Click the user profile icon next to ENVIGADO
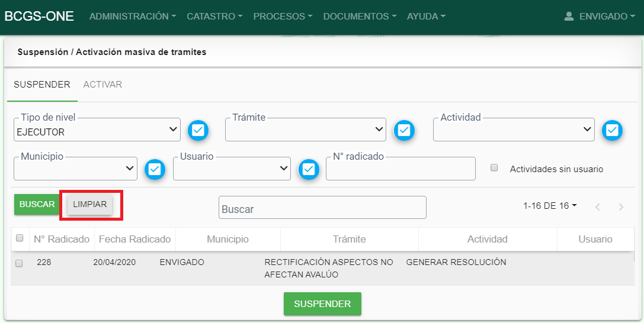Image resolution: width=644 pixels, height=323 pixels. (569, 17)
